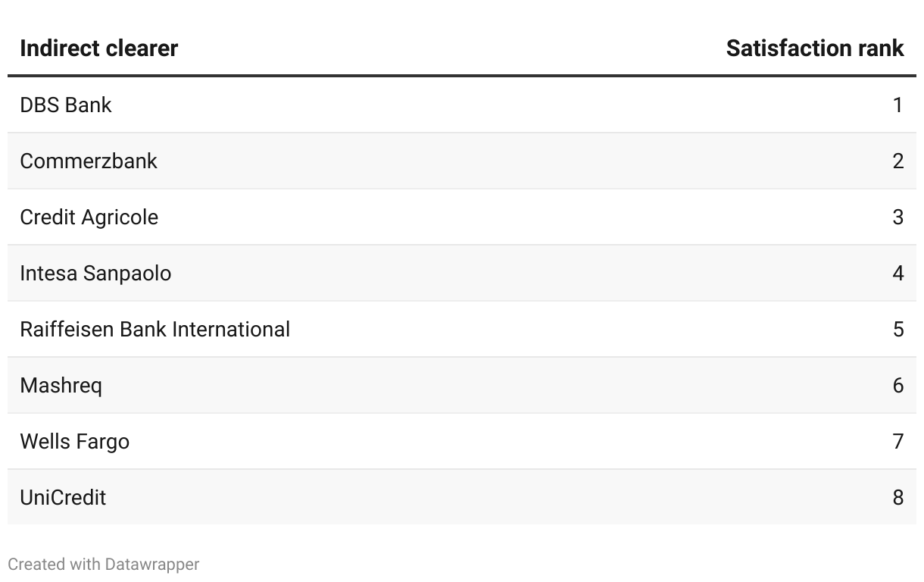This screenshot has height=582, width=924.
Task: Select rank number 3 for Credit Agricole
Action: [x=897, y=217]
